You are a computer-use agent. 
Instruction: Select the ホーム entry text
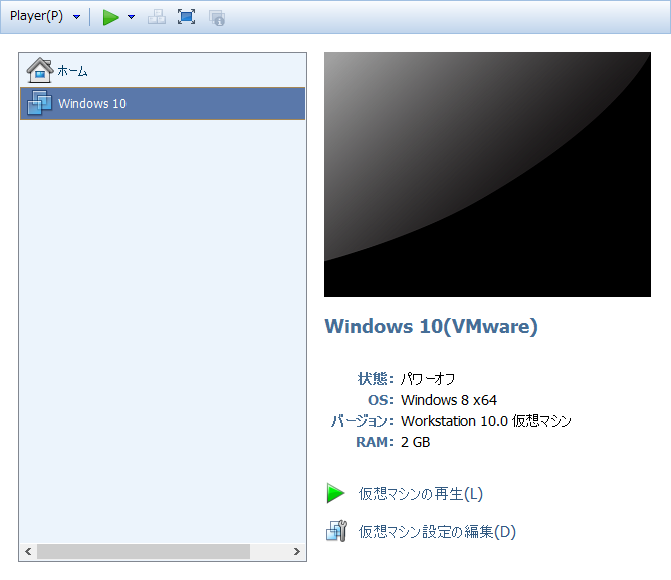(72, 71)
